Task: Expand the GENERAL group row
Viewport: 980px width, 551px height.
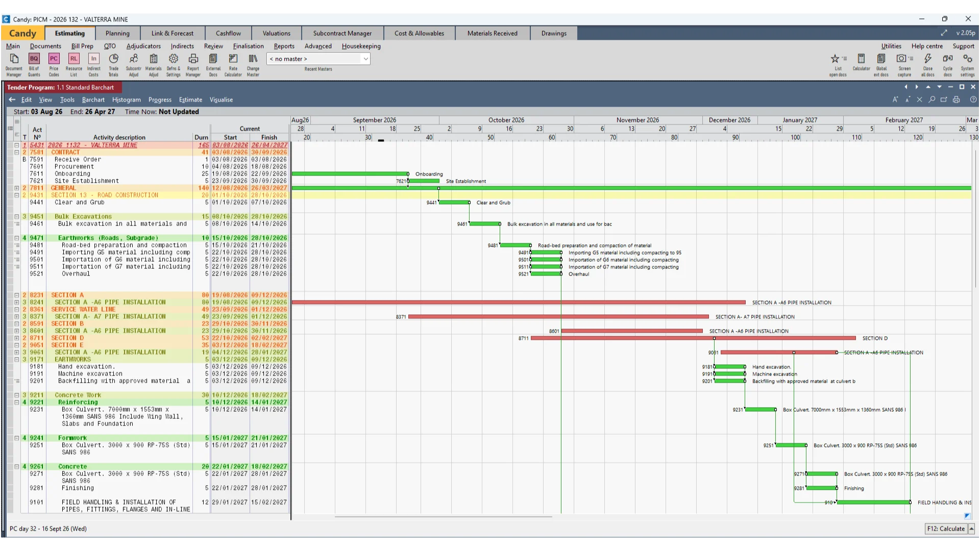Action: [x=16, y=188]
